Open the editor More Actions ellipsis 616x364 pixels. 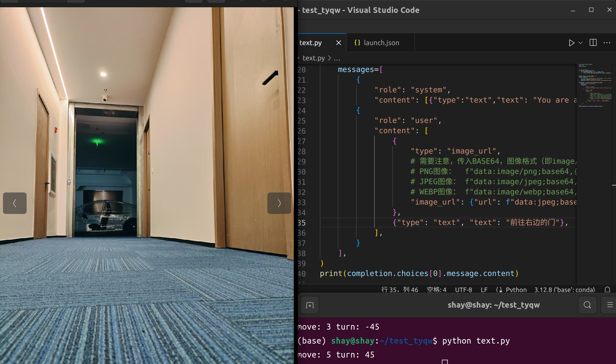pyautogui.click(x=607, y=43)
